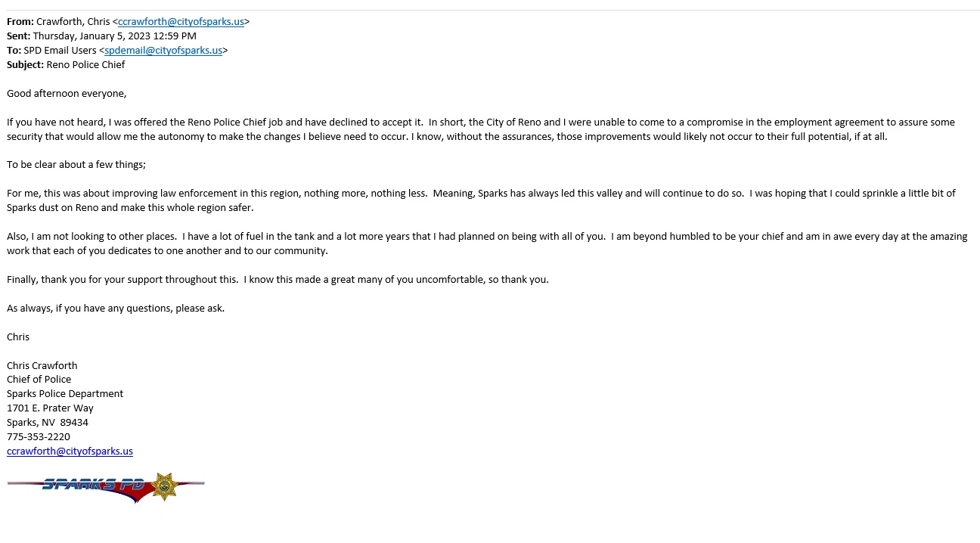Screen dimensions: 980x543
Task: Click the spdemail@cityofsparks.us recipient link
Action: (163, 51)
